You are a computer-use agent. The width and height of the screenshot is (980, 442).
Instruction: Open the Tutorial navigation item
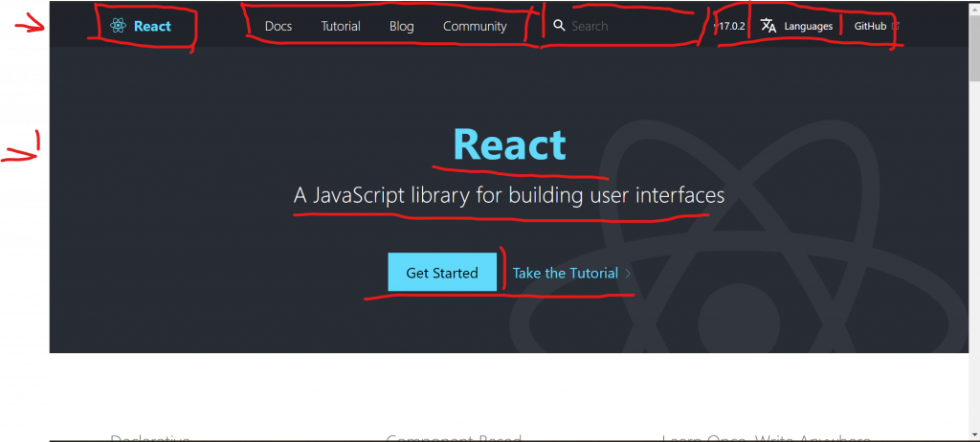[341, 26]
